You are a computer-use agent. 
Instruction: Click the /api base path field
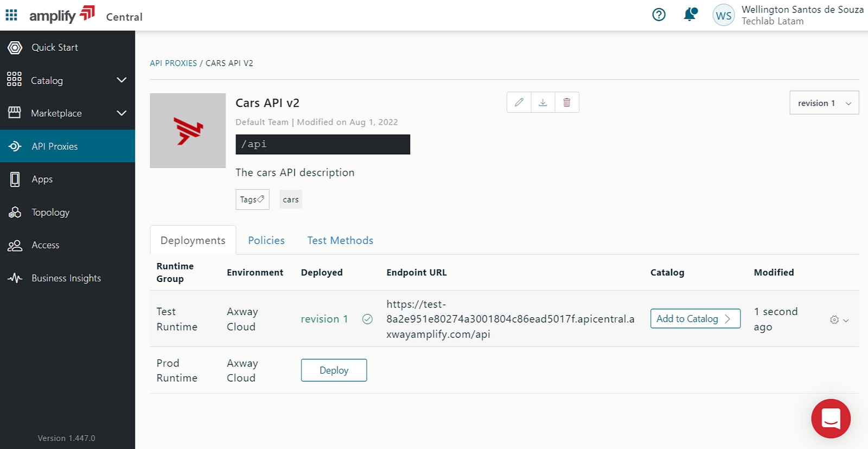coord(323,144)
